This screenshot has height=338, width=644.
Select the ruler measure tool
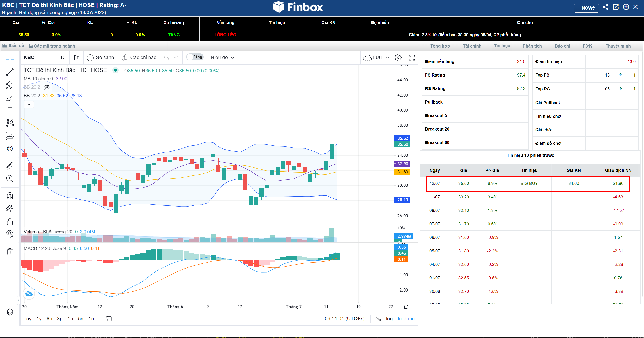click(10, 166)
